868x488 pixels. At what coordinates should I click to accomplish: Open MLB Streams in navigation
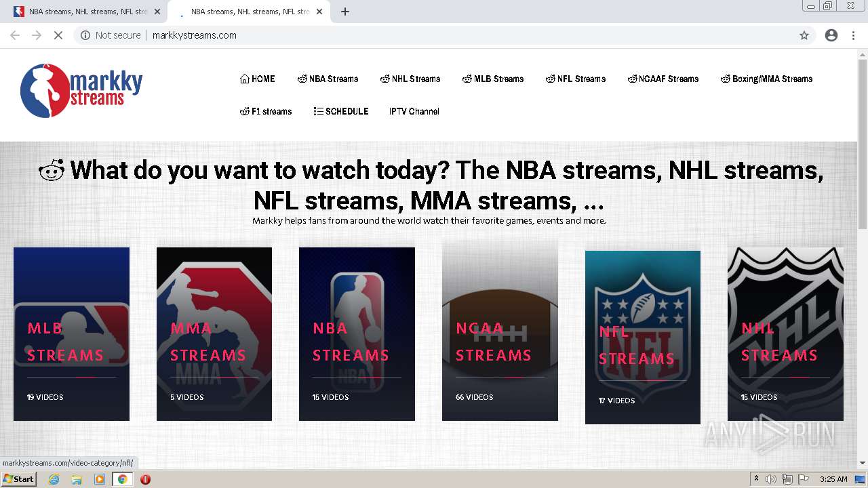pos(493,79)
